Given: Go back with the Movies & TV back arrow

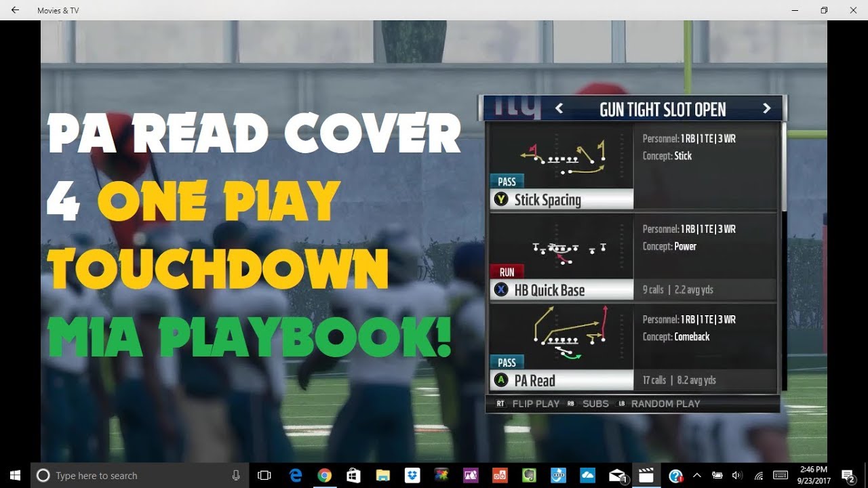Looking at the screenshot, I should (15, 10).
